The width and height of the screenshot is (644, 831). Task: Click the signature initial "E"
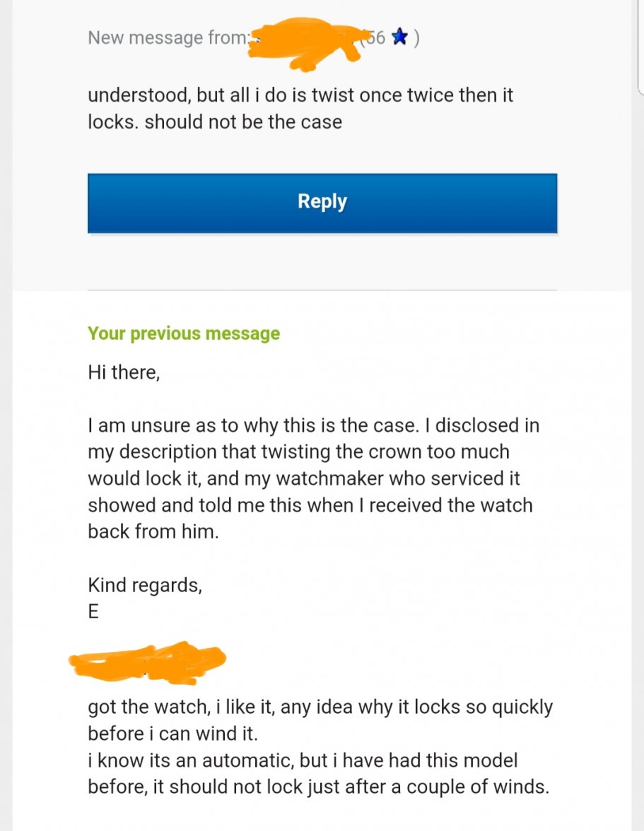pos(93,611)
